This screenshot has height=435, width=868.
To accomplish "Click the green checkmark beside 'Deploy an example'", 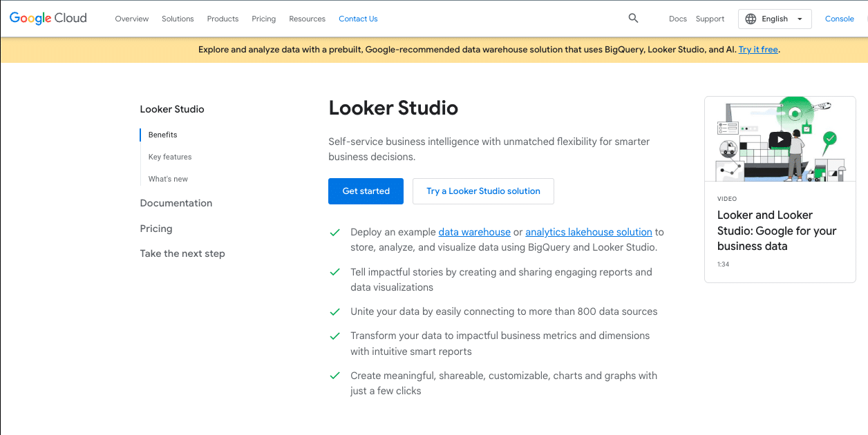I will [x=335, y=232].
